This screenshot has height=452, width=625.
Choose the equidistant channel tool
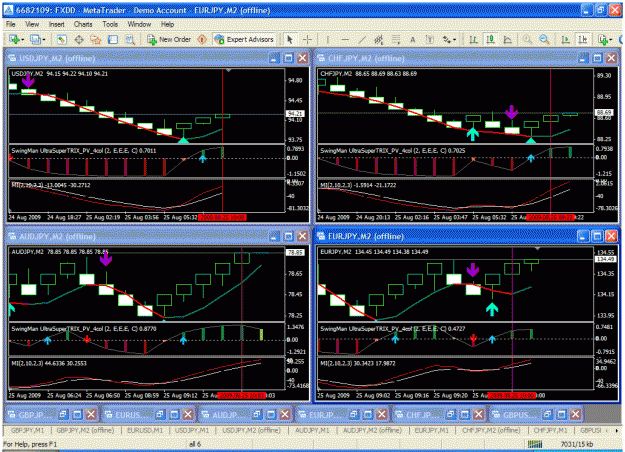[x=379, y=39]
